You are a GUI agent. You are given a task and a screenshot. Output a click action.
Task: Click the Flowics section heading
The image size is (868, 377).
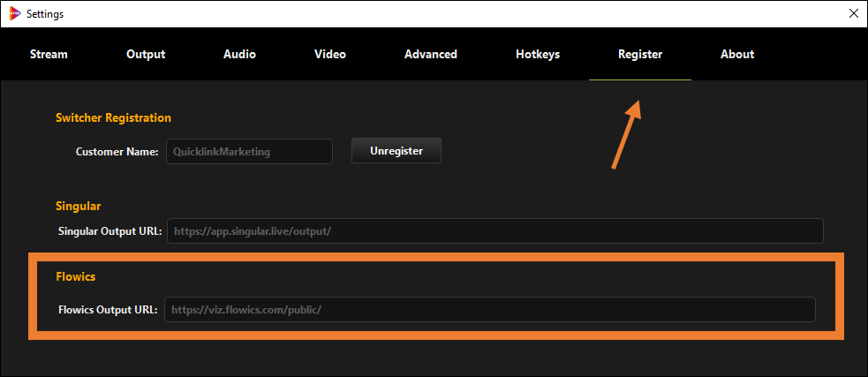coord(76,277)
